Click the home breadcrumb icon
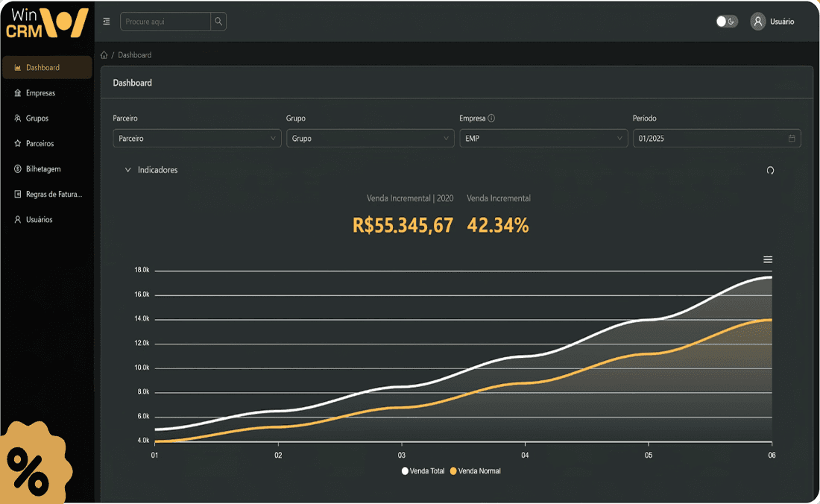Viewport: 820px width, 504px height. [104, 54]
